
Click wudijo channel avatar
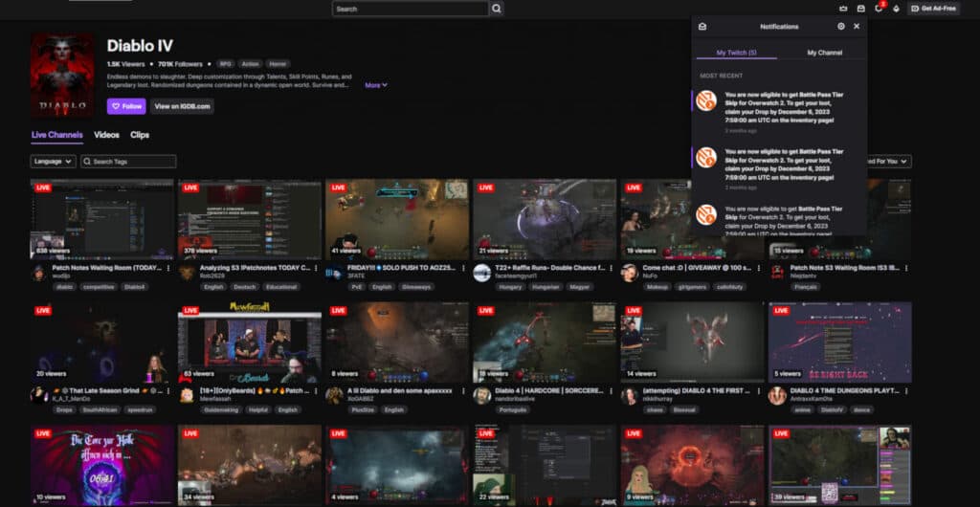[38, 273]
